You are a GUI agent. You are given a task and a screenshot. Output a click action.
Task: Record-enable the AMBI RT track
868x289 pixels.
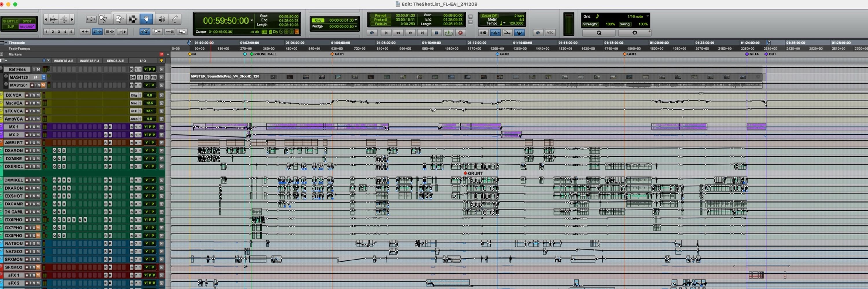26,143
